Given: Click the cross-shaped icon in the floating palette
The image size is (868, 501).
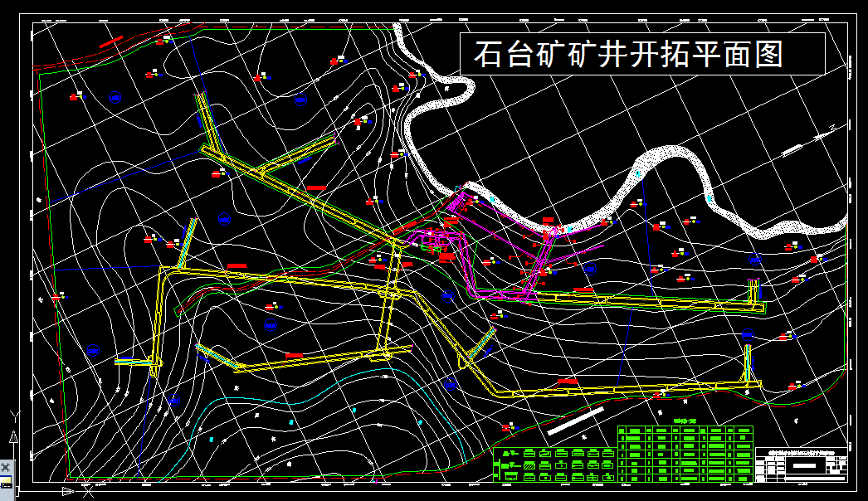Looking at the screenshot, I should (6, 467).
